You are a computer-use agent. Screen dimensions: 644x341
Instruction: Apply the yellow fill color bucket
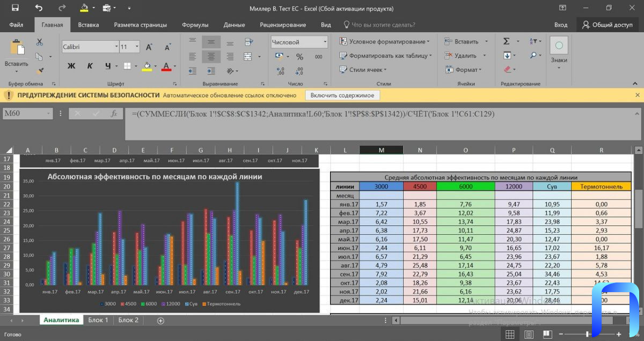[147, 66]
